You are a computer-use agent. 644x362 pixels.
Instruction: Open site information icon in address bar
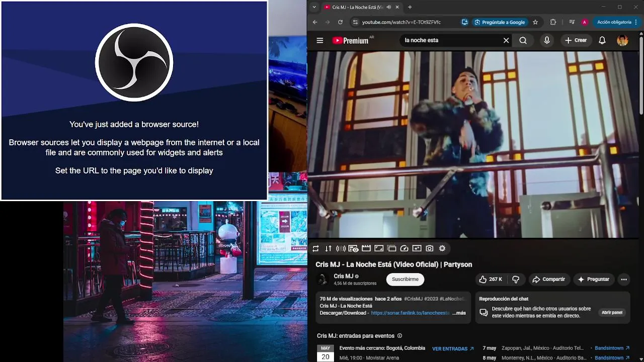[355, 22]
